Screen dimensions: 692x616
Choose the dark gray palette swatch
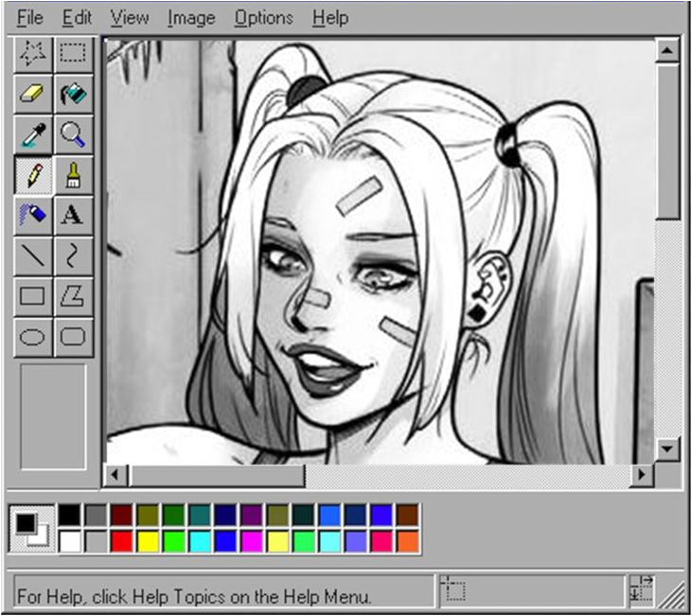tap(96, 515)
